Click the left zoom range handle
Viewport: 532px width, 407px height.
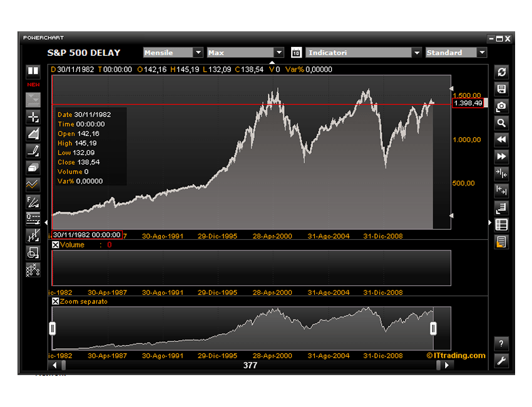(53, 328)
